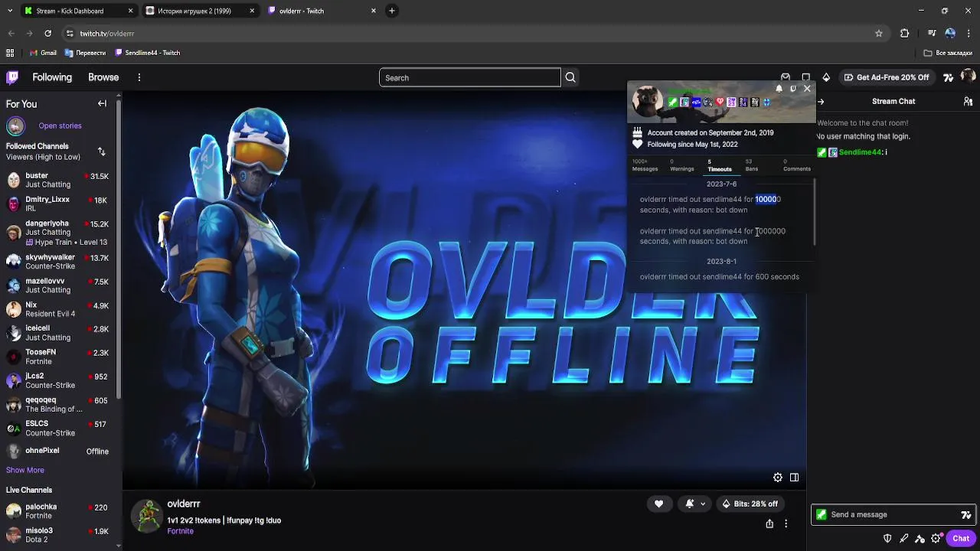Close the user card popup

tap(807, 89)
